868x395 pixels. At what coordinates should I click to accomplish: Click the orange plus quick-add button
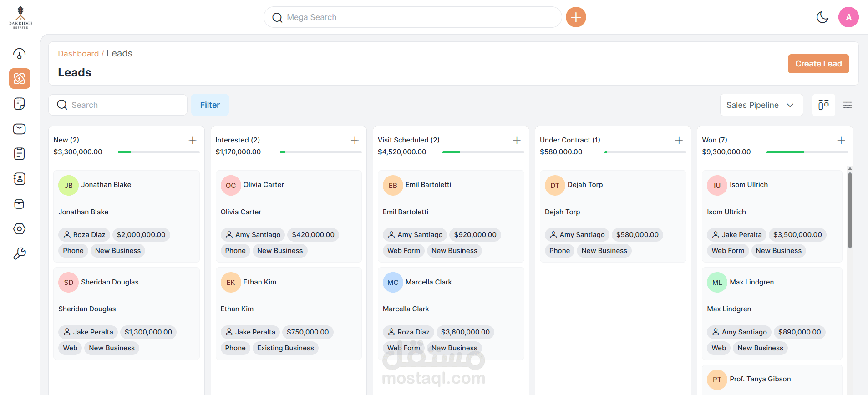point(576,17)
